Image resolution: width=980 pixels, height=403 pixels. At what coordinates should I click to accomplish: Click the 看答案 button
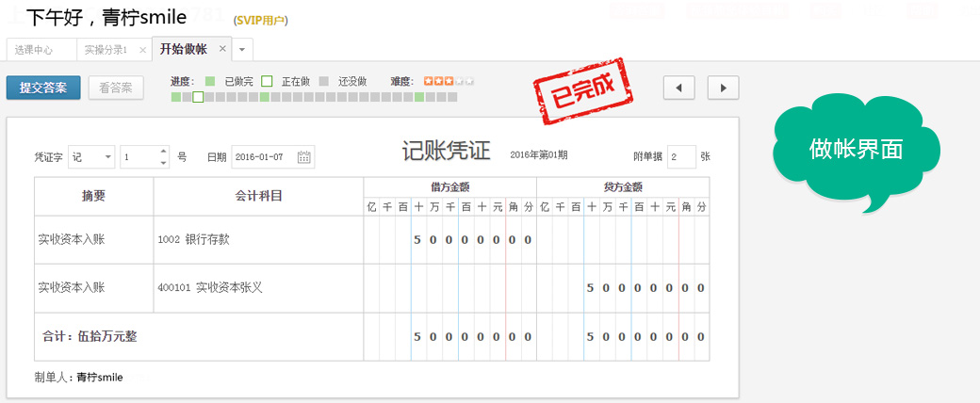pyautogui.click(x=116, y=88)
